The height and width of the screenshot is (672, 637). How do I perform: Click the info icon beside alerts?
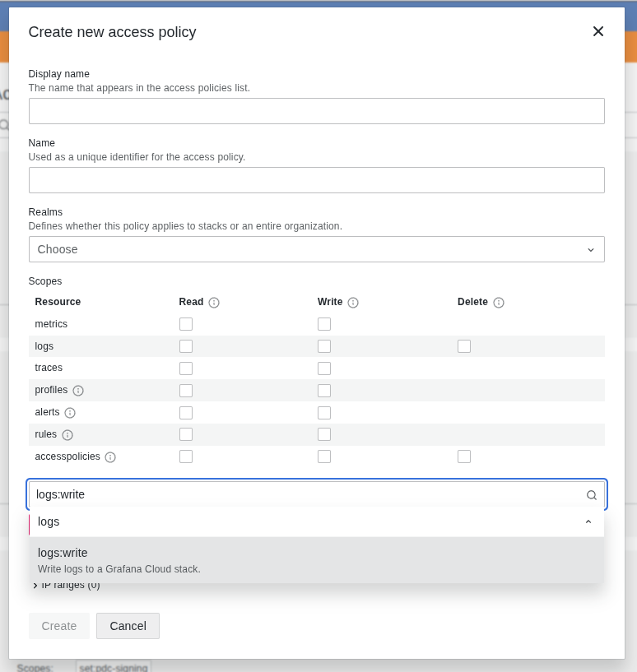pyautogui.click(x=70, y=413)
